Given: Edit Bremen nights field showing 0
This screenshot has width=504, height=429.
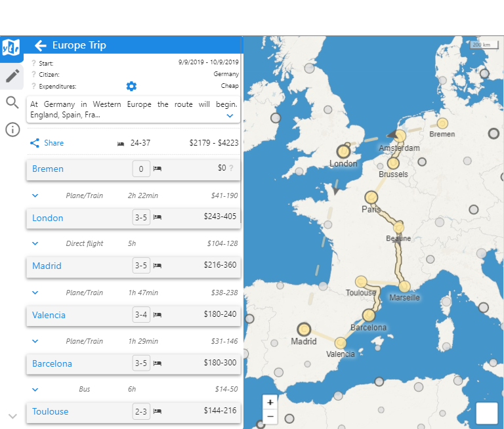Looking at the screenshot, I should (x=141, y=169).
